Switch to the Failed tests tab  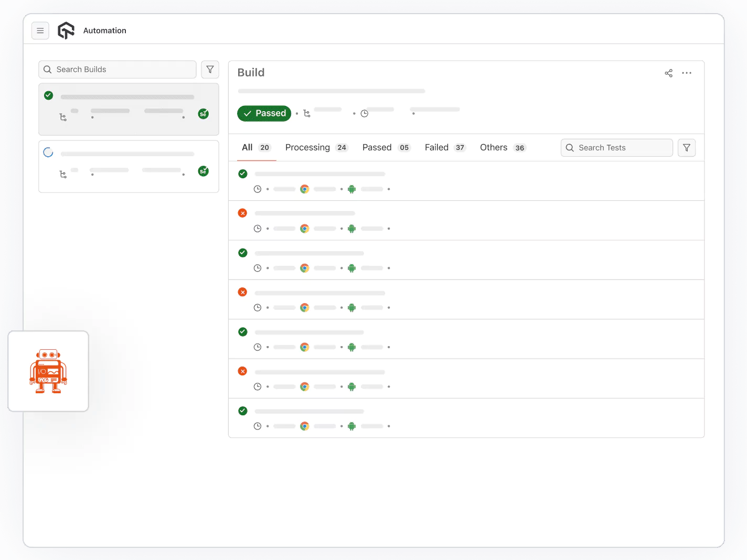[436, 147]
